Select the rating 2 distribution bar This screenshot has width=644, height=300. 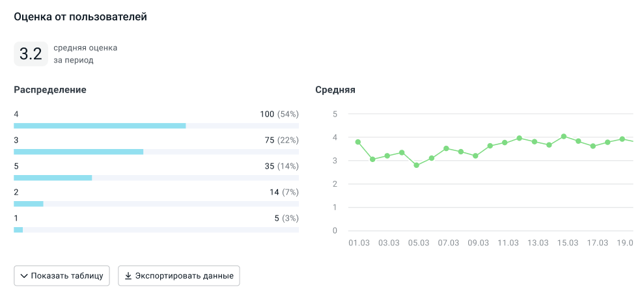coord(29,204)
